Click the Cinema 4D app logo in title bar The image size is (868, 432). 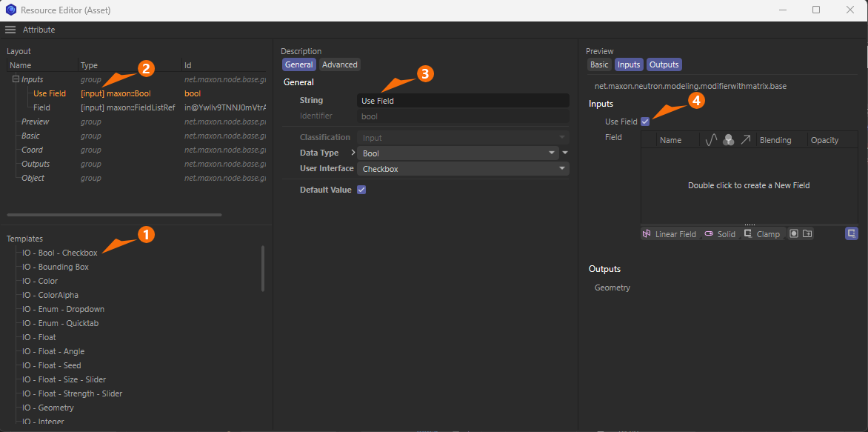10,10
